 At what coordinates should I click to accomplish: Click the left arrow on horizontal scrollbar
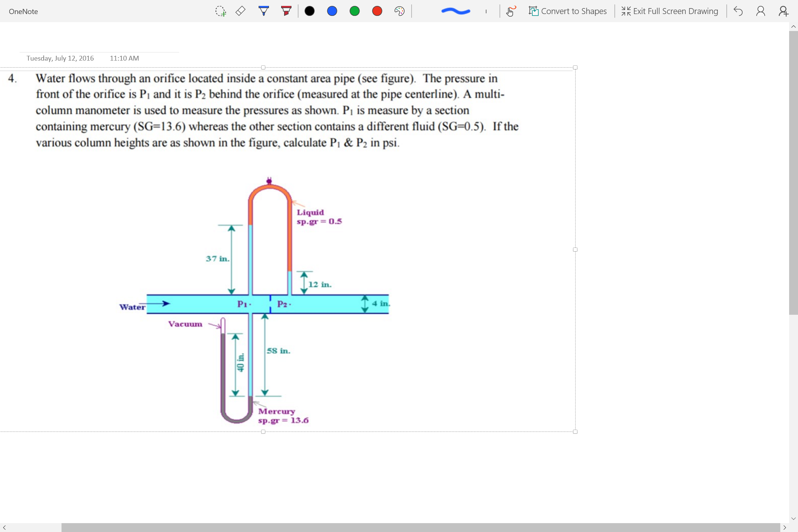click(x=4, y=527)
